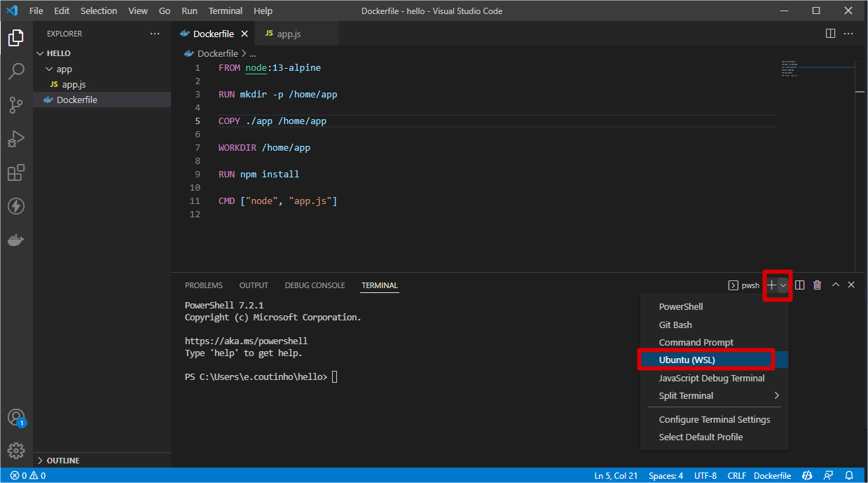Split the editor to the right
This screenshot has width=868, height=483.
830,34
